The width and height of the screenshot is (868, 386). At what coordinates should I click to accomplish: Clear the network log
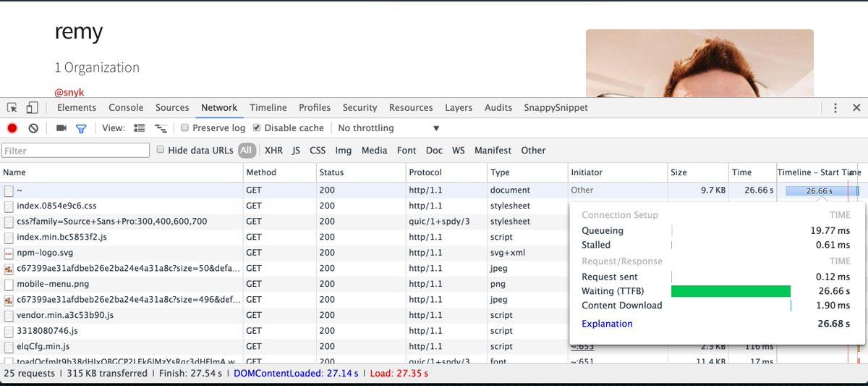[33, 128]
